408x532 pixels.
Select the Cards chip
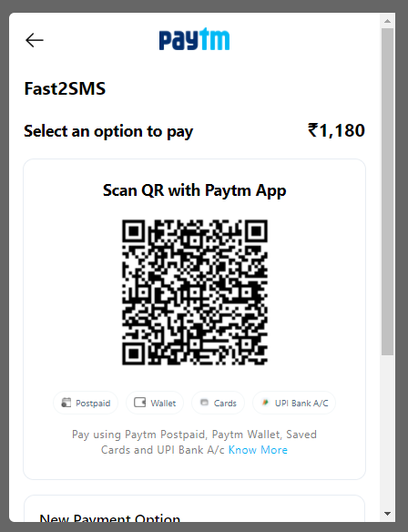pos(218,403)
